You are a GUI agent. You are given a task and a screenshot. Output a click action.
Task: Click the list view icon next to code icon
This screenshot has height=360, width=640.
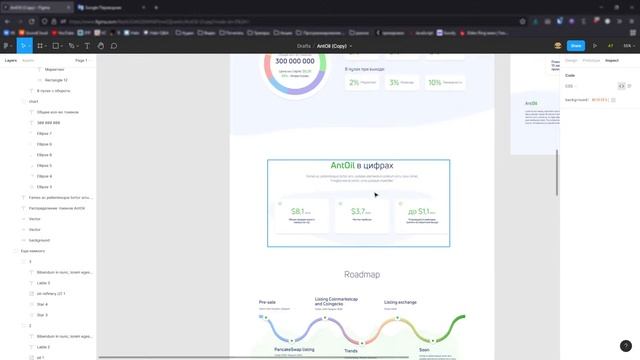coord(629,86)
